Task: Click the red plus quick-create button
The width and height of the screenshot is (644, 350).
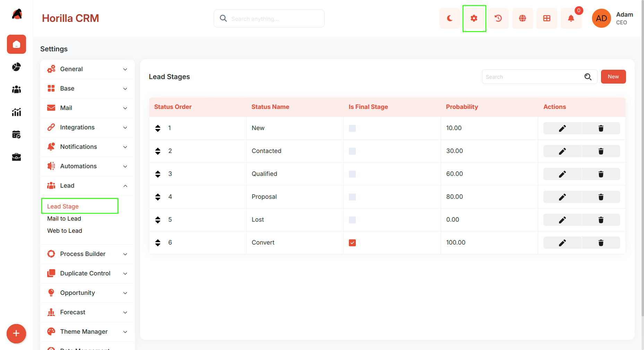Action: [x=16, y=334]
